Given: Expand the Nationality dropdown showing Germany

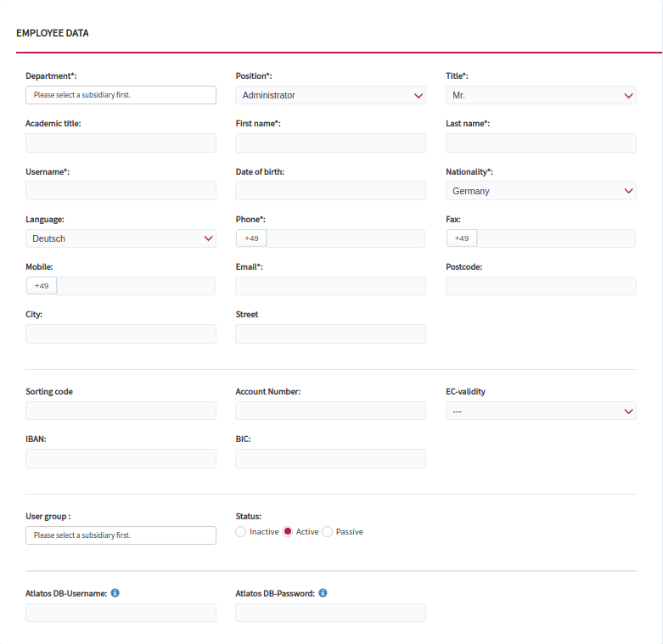Looking at the screenshot, I should coord(541,191).
